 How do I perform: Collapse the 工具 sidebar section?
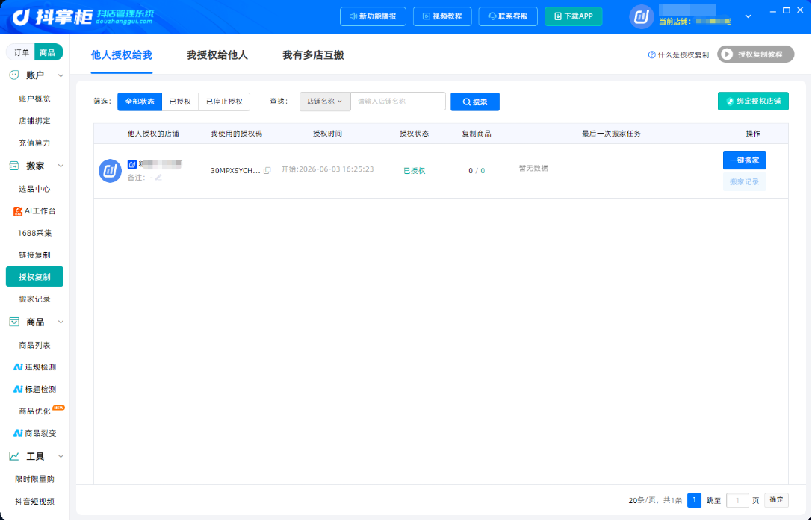[61, 456]
